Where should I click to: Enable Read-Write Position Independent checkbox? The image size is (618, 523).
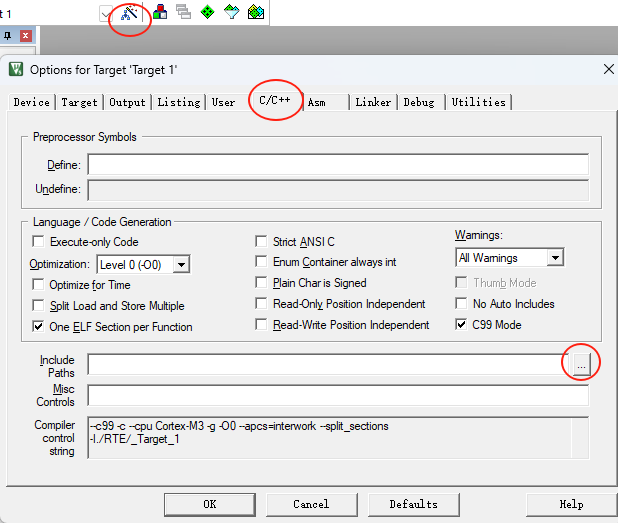(261, 324)
